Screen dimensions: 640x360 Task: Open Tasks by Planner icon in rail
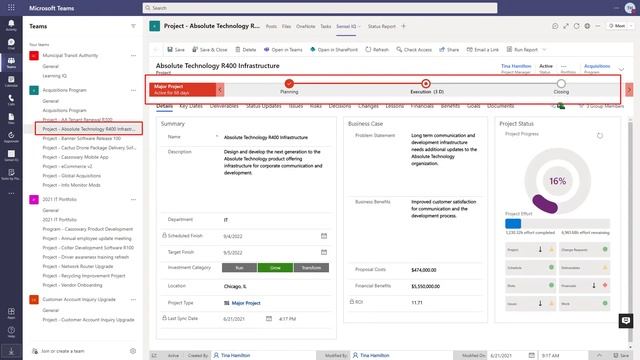pos(11,174)
